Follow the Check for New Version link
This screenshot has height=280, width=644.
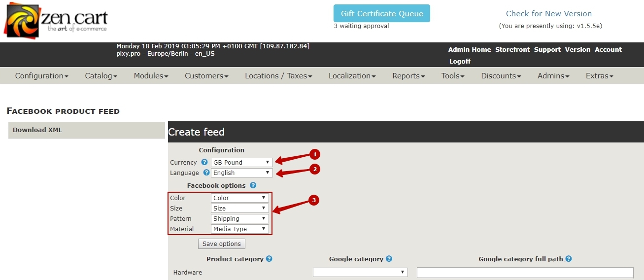coord(548,14)
